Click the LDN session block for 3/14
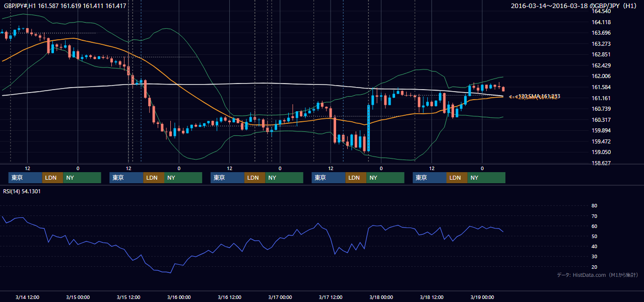 pos(53,178)
